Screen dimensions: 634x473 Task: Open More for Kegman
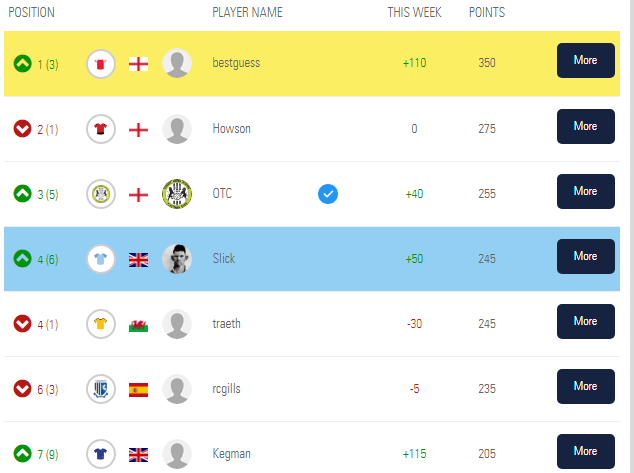(x=585, y=452)
